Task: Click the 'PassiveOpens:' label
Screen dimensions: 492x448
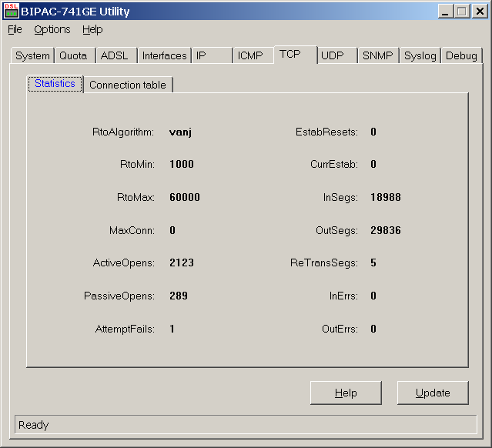Action: pyautogui.click(x=119, y=296)
